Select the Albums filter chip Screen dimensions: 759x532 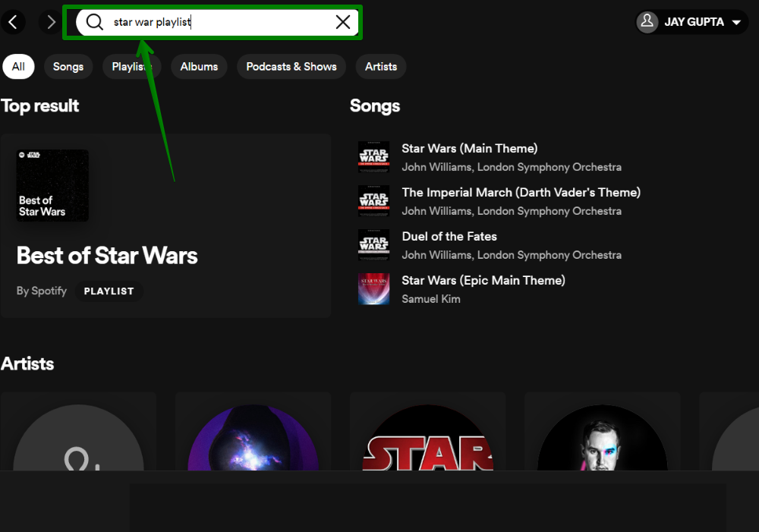pyautogui.click(x=199, y=66)
